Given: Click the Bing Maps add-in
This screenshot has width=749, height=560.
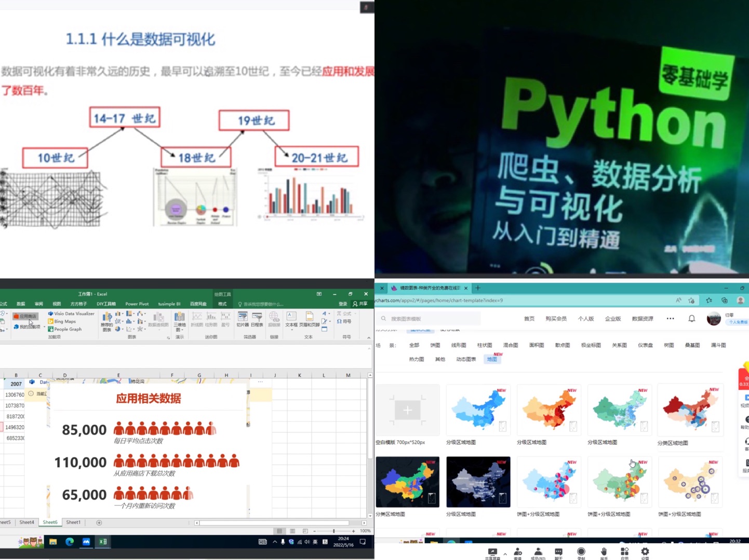Looking at the screenshot, I should pos(64,321).
